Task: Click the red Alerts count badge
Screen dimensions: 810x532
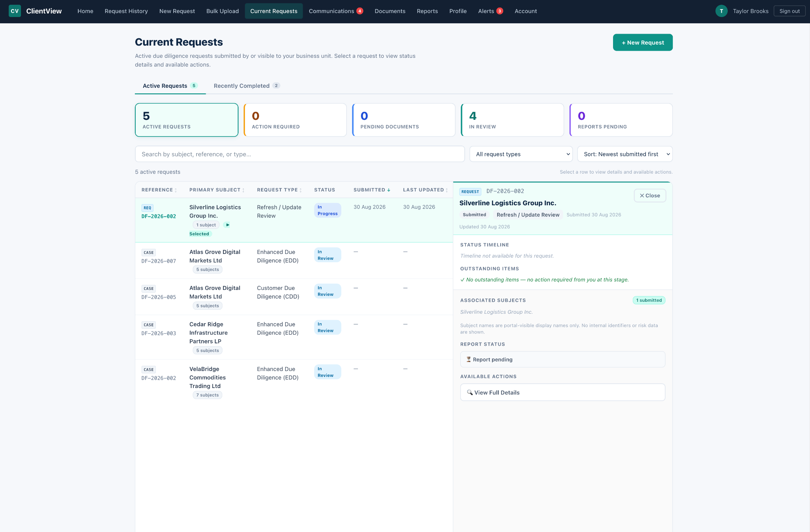Action: pyautogui.click(x=500, y=11)
